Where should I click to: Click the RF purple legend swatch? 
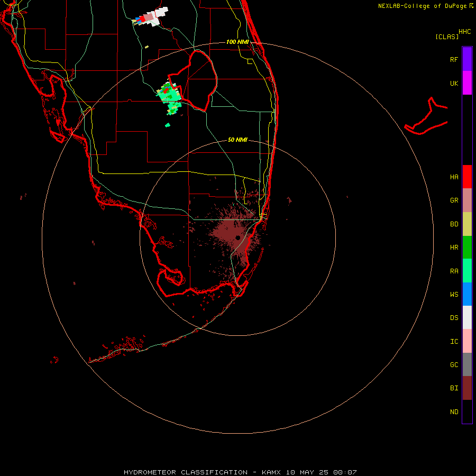coord(467,59)
